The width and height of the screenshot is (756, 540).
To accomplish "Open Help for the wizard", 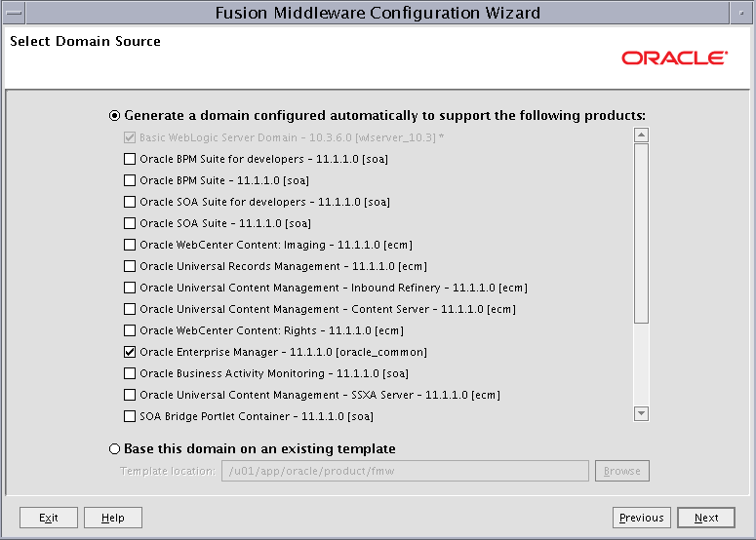I will [113, 518].
